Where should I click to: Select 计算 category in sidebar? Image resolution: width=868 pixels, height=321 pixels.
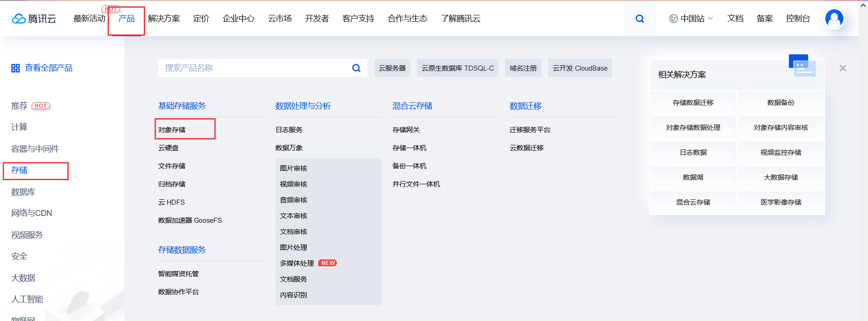pyautogui.click(x=19, y=127)
